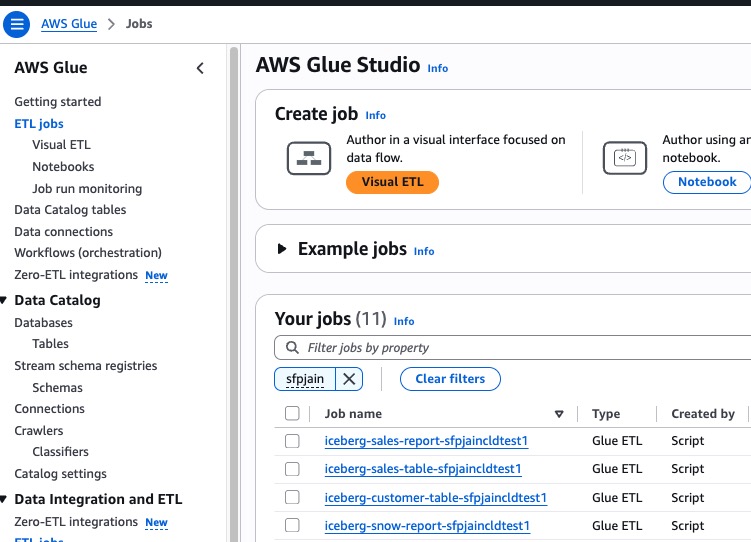Open Zero-ETL integrations under Data Integration
Image resolution: width=751 pixels, height=542 pixels.
(x=76, y=522)
